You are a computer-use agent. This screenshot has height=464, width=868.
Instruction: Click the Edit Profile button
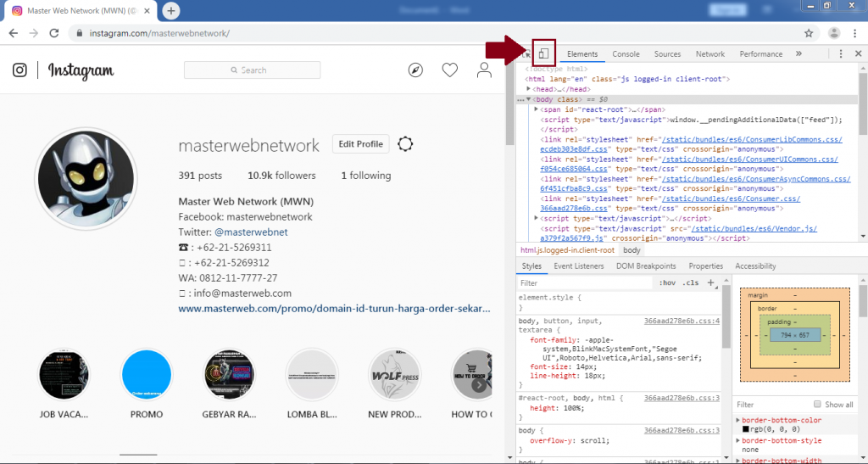click(x=361, y=144)
